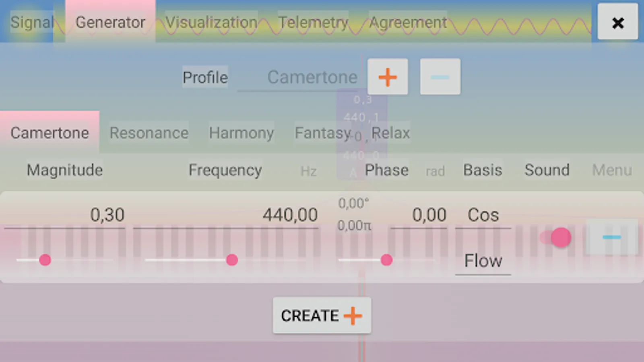Open the Agreement tab
Viewport: 644px width, 362px height.
(408, 23)
